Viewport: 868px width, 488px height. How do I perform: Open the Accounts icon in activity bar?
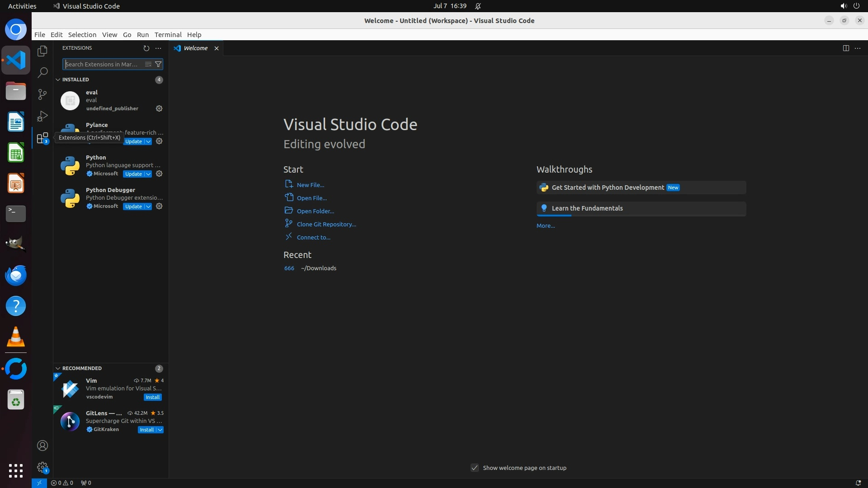point(42,446)
